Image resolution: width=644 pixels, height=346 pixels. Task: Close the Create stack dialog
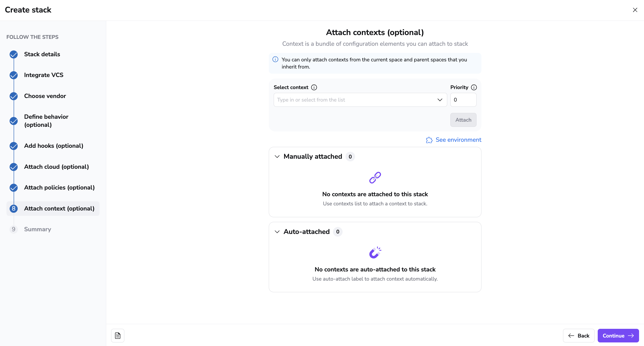coord(635,10)
